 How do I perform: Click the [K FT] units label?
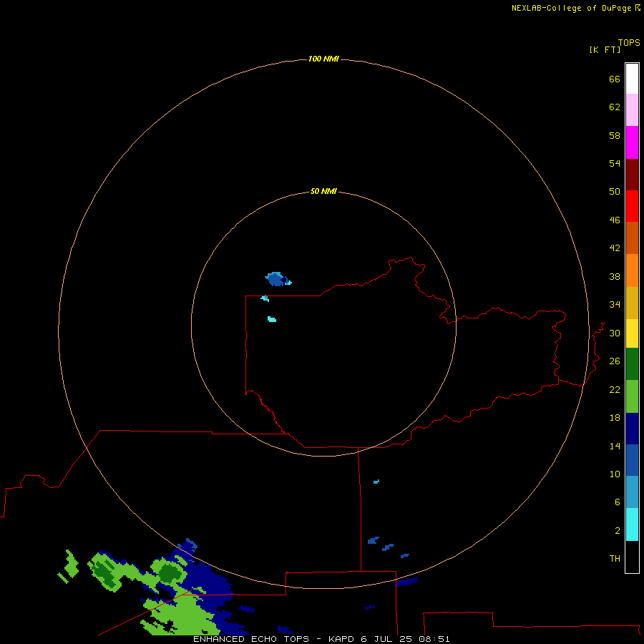(605, 49)
